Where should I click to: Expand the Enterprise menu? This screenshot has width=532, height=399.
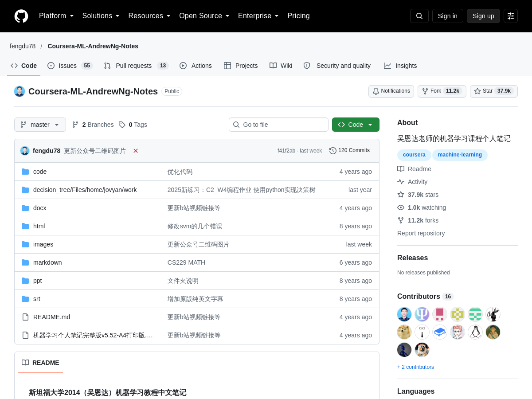tap(258, 16)
